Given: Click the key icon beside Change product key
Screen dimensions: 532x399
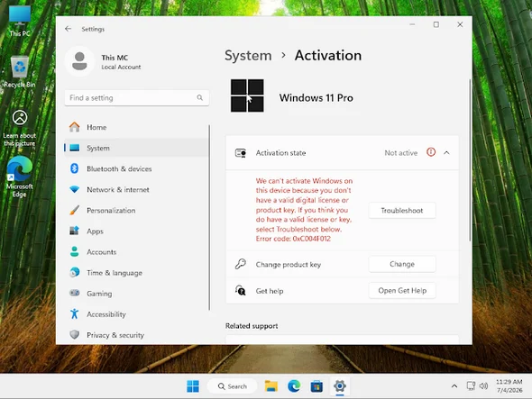Looking at the screenshot, I should point(241,264).
